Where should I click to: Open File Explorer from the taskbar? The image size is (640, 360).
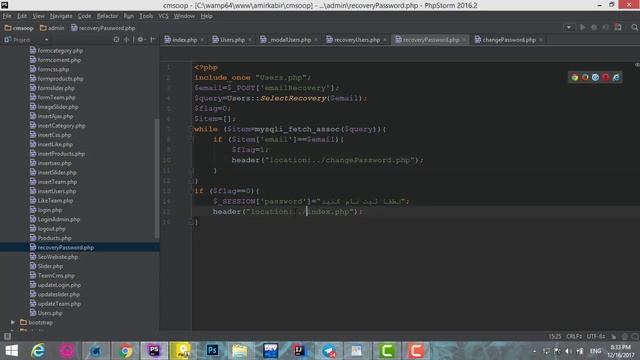[240, 351]
